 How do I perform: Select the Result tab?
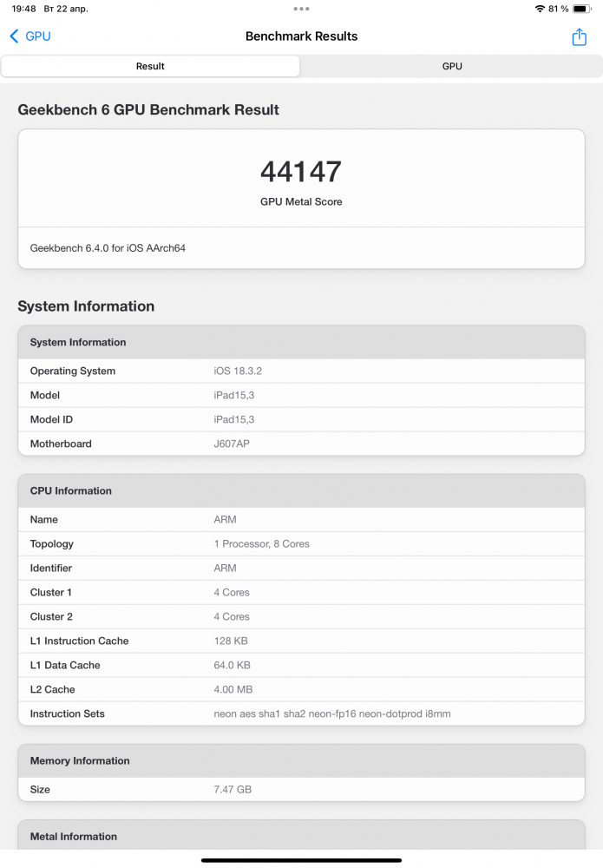coord(150,66)
